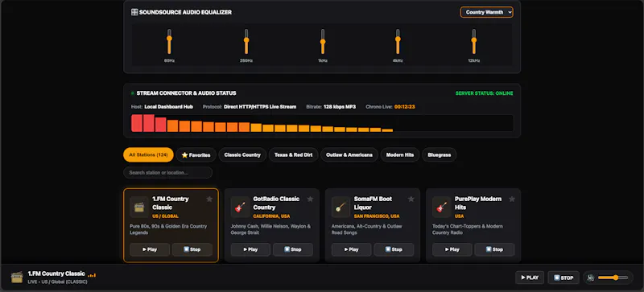644x292 pixels.
Task: Adjust the 250Hz equalizer slider
Action: (246, 41)
